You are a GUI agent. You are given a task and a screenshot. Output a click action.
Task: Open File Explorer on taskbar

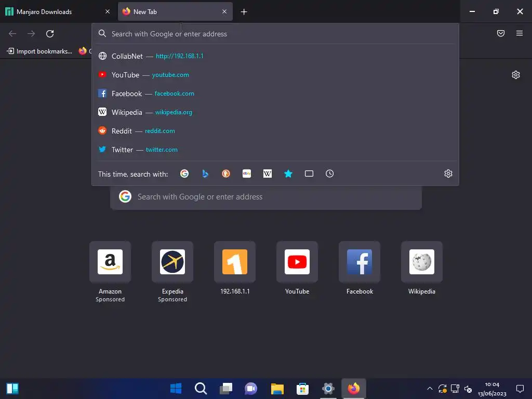[277, 389]
